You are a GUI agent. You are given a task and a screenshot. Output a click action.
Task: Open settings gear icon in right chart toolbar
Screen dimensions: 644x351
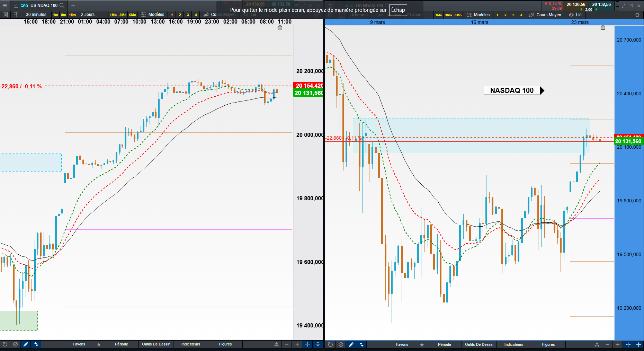pyautogui.click(x=637, y=15)
